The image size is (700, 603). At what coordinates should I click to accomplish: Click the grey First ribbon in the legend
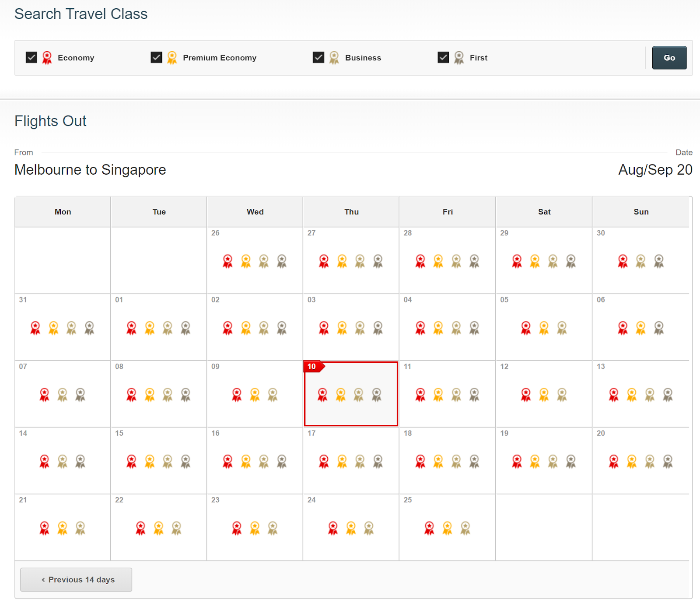[459, 58]
